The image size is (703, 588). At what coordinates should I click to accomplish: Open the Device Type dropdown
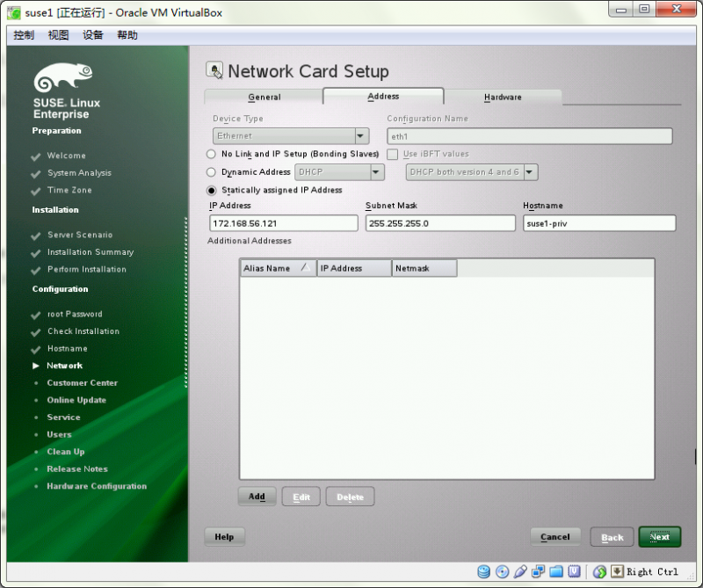361,136
